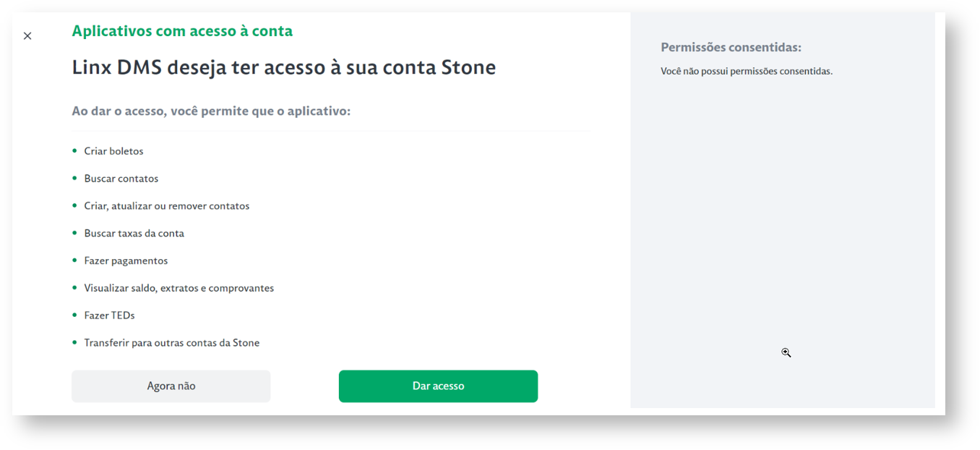Image resolution: width=980 pixels, height=450 pixels.
Task: Click green bullet beside "Fazer pagamentos"
Action: pos(74,260)
